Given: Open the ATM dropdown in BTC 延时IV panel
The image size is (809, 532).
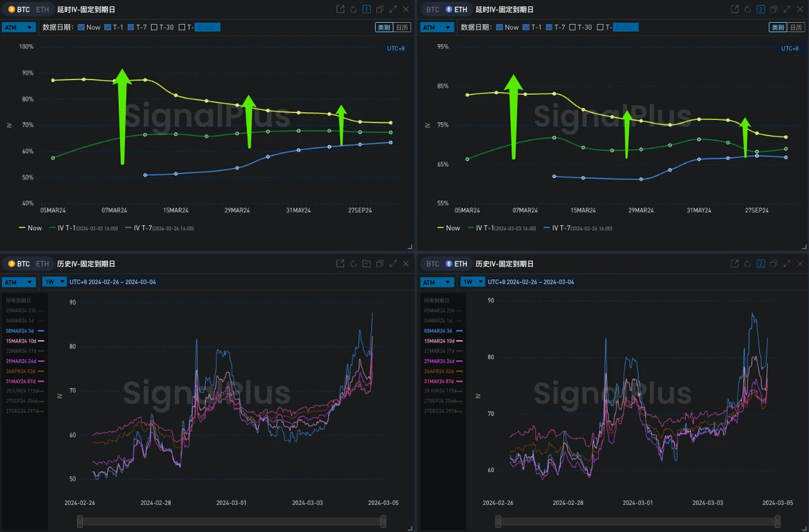Looking at the screenshot, I should [18, 27].
